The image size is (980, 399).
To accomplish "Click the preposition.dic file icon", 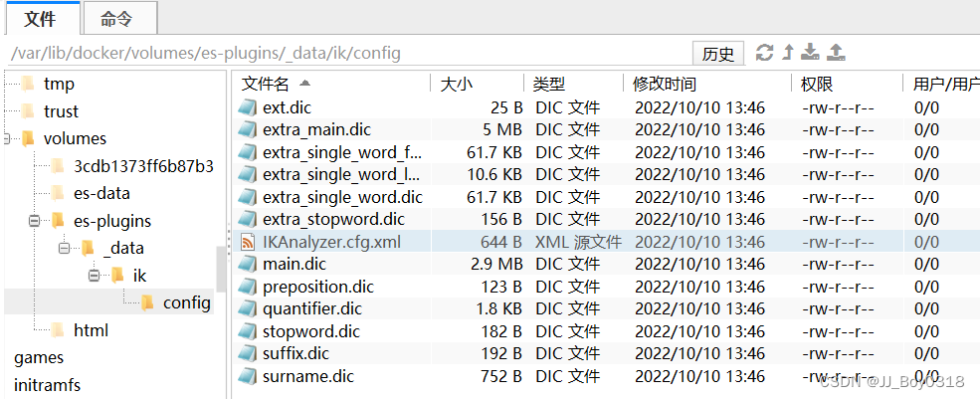I will [248, 287].
